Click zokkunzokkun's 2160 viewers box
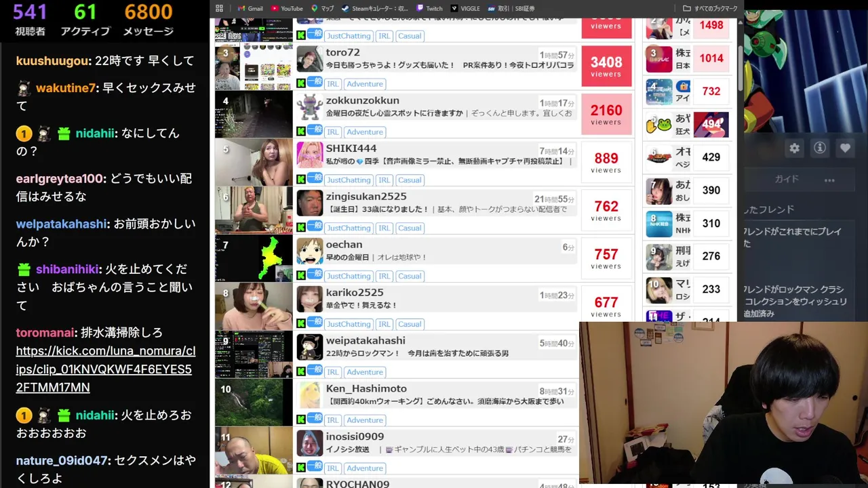Viewport: 868px width, 488px height. 606,115
